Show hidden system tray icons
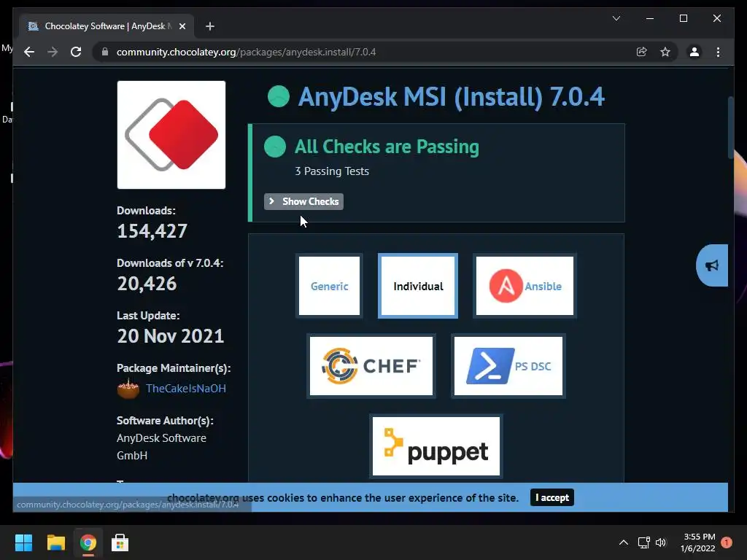This screenshot has width=747, height=560. 623,542
